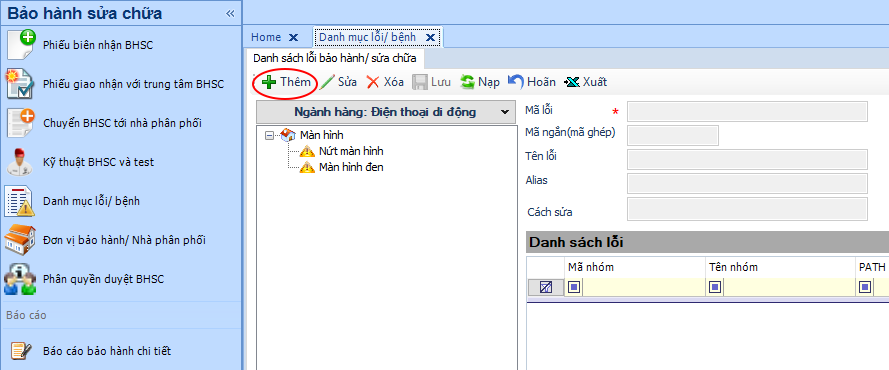Image resolution: width=889 pixels, height=370 pixels.
Task: Click the Danh sách lỗi section header
Action: [708, 243]
